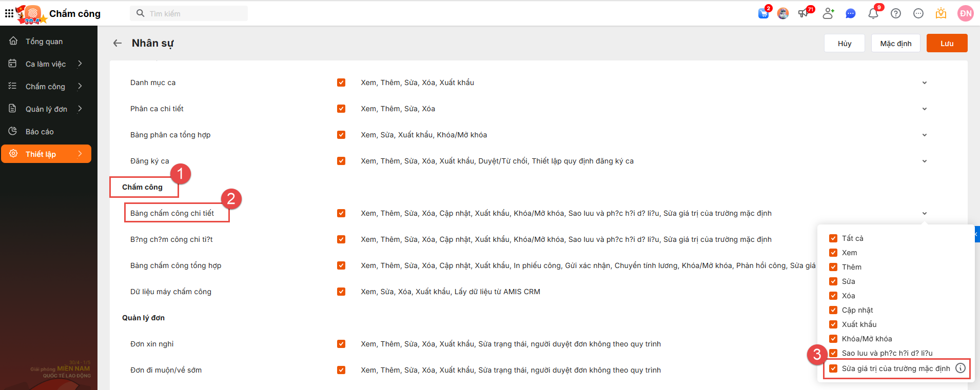Screen dimensions: 980x390
Task: Open the chat messenger icon
Action: 850,14
